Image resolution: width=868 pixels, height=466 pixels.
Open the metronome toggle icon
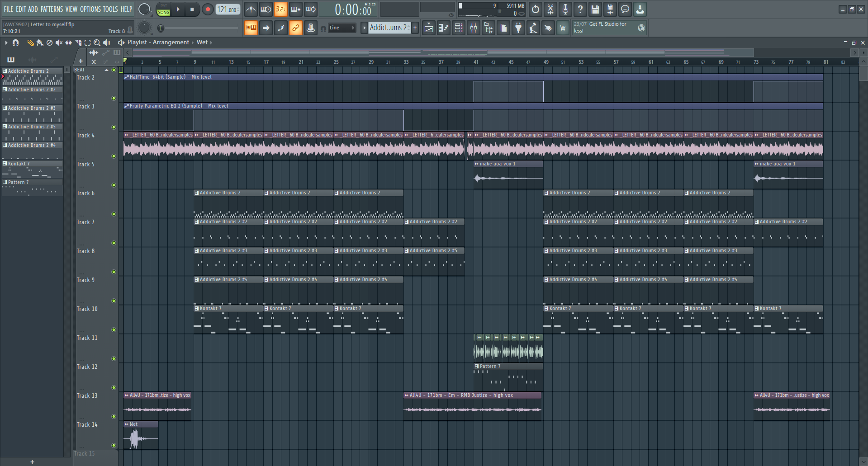click(x=251, y=9)
